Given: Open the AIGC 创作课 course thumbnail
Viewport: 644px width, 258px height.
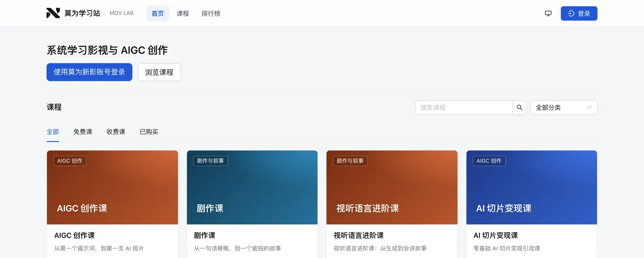Looking at the screenshot, I should pos(112,187).
